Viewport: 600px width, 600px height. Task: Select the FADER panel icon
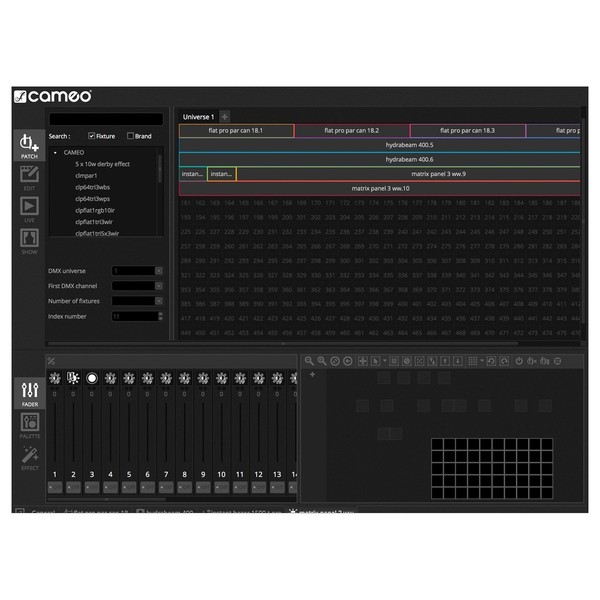pyautogui.click(x=29, y=394)
